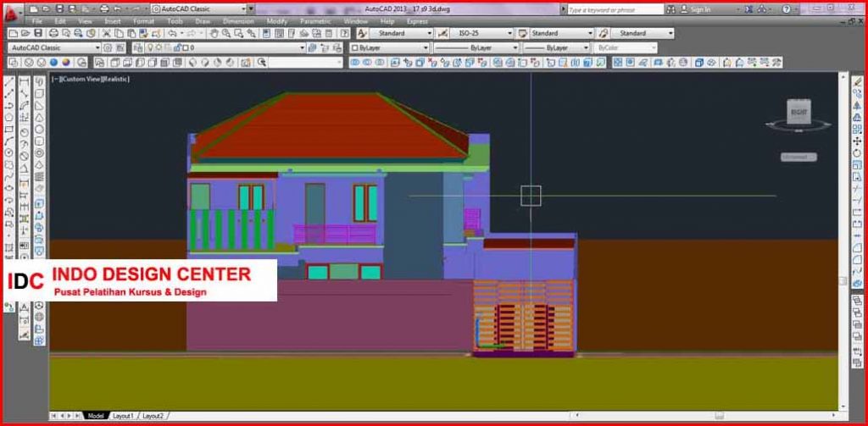Open the Text Style Standard dropdown

[x=429, y=33]
